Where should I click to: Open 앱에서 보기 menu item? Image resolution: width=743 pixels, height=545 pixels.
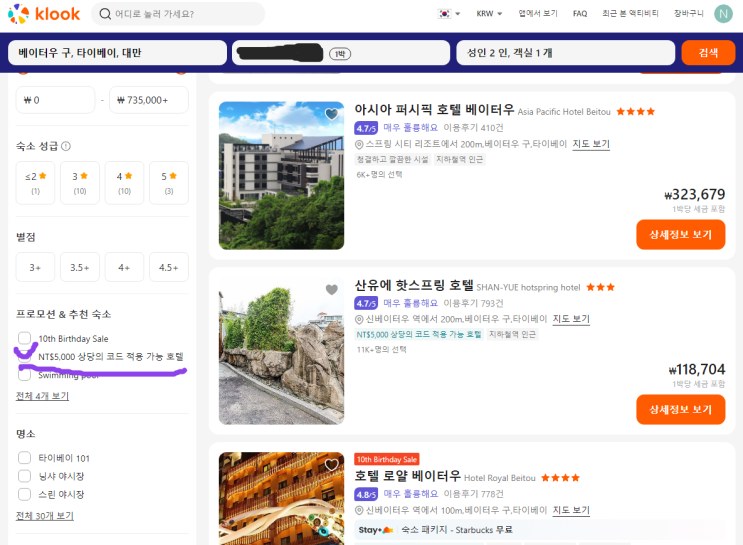click(538, 14)
